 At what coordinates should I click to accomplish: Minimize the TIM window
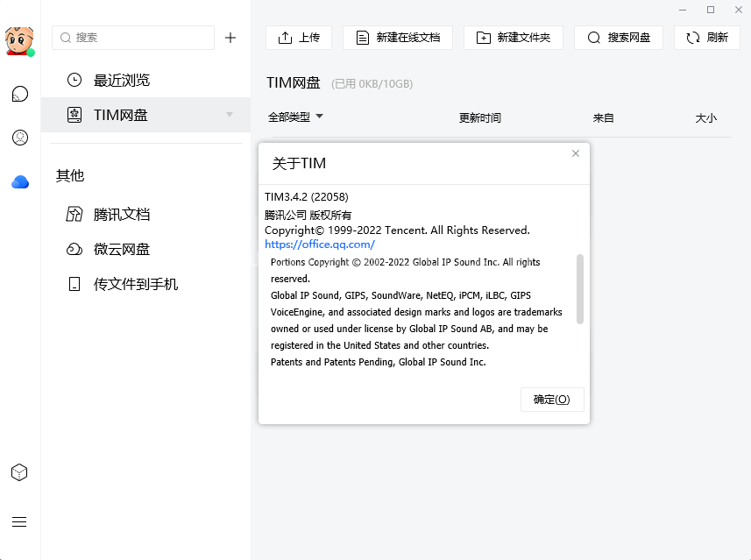point(683,10)
